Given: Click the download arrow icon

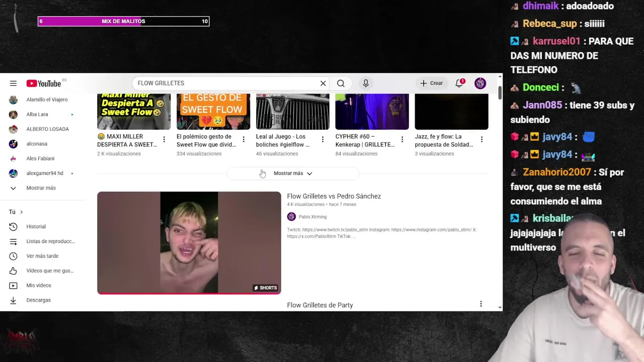Looking at the screenshot, I should point(13,300).
